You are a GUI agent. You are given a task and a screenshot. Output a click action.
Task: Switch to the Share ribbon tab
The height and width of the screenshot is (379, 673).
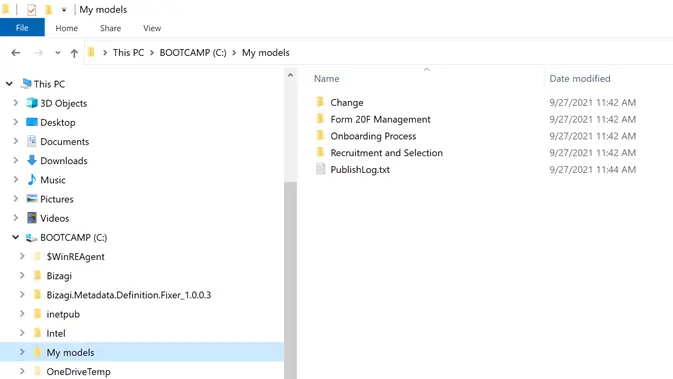click(x=110, y=28)
